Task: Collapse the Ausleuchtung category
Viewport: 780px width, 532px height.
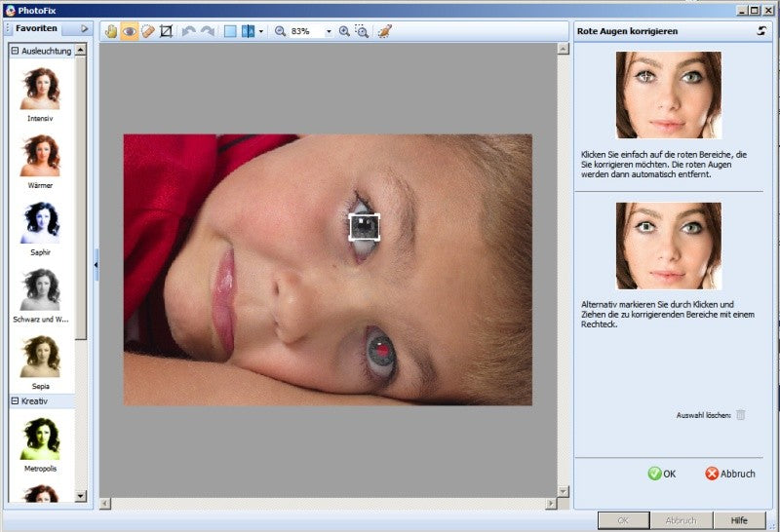Action: coord(15,51)
